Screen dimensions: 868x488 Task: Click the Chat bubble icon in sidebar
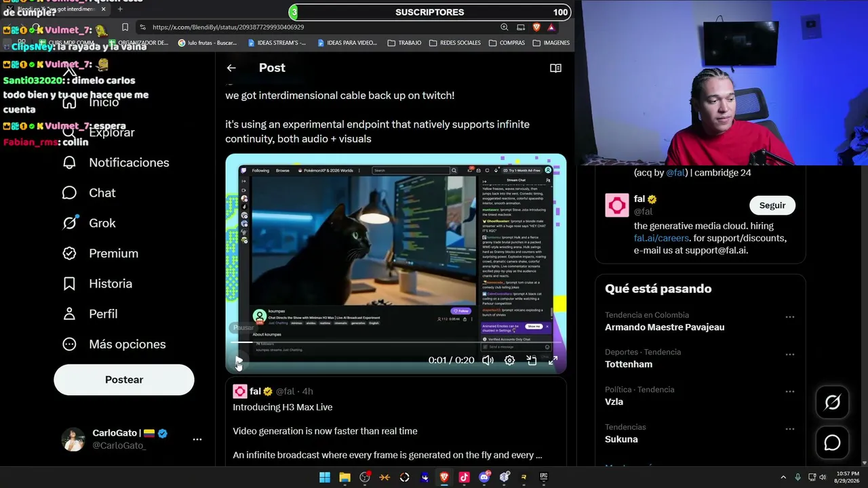(69, 193)
